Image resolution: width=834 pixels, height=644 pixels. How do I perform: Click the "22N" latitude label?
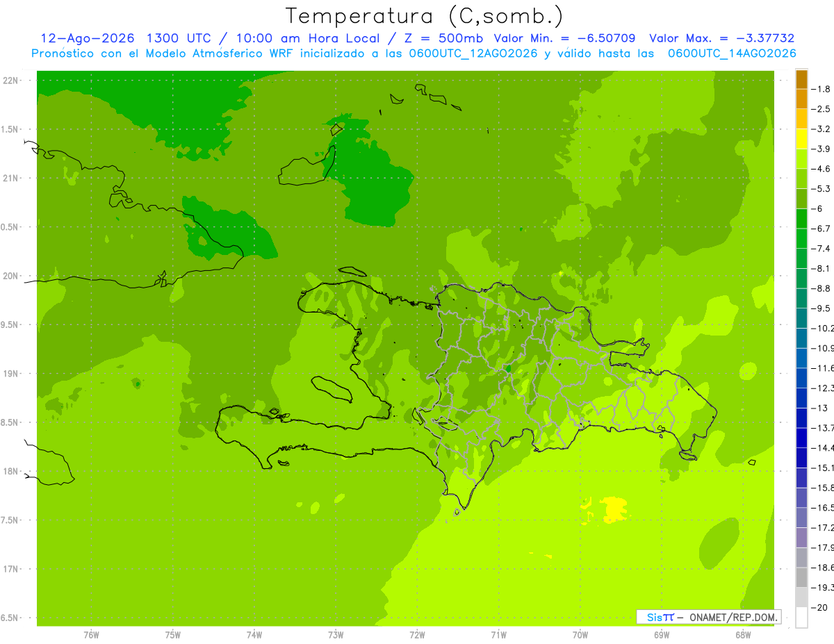pos(11,81)
